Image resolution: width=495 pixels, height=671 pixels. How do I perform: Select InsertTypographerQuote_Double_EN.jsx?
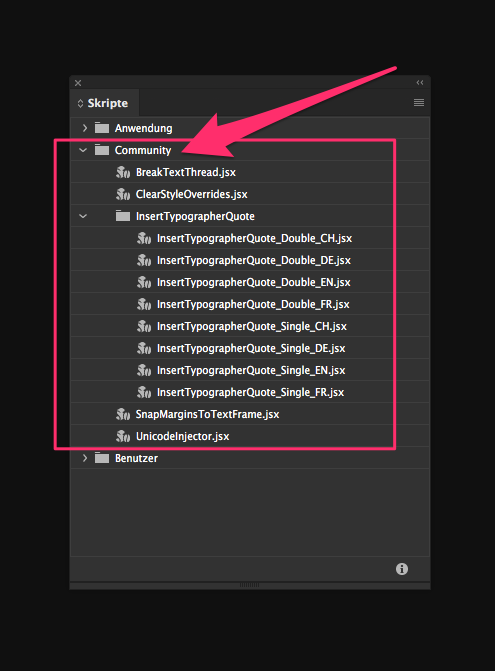(x=253, y=282)
